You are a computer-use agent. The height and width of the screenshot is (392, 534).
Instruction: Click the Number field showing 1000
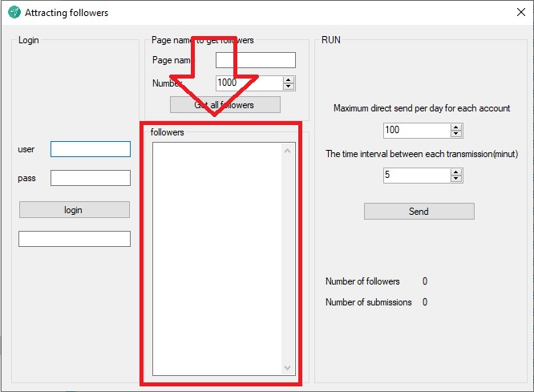pyautogui.click(x=249, y=83)
